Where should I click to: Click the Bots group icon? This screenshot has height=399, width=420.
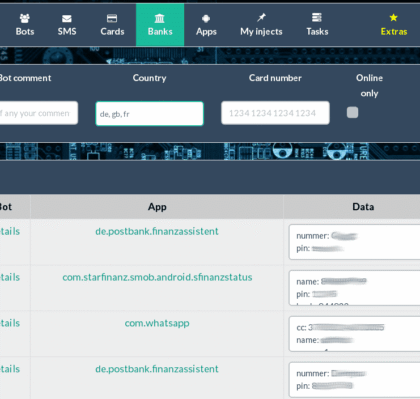[25, 18]
